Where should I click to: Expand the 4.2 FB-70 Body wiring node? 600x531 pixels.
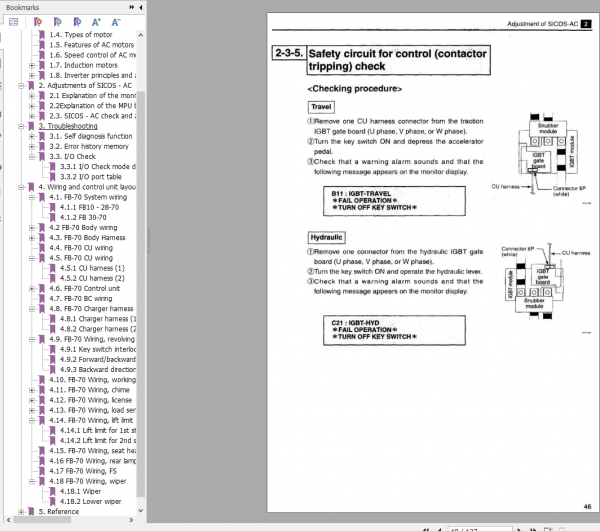pos(32,228)
